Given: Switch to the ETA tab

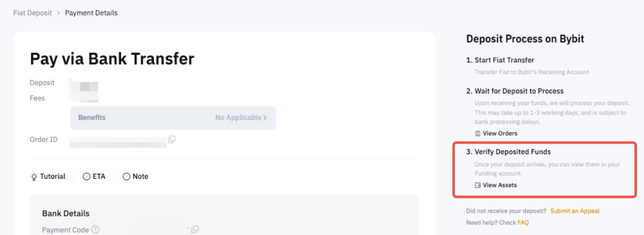Looking at the screenshot, I should pyautogui.click(x=94, y=176).
